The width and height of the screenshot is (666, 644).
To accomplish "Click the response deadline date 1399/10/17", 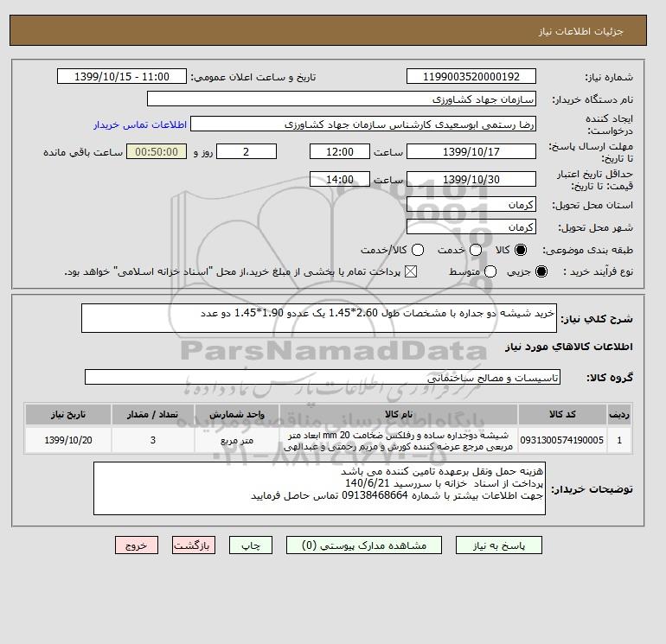I will point(471,151).
